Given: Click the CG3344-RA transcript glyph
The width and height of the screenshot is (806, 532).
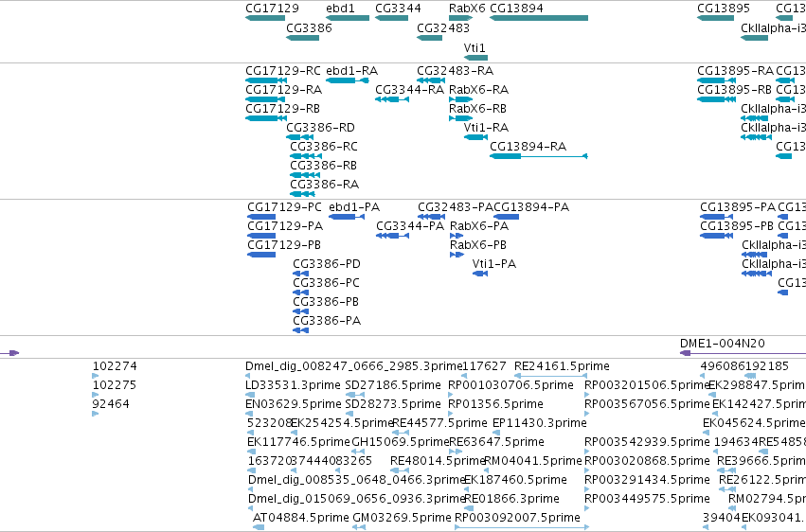Looking at the screenshot, I should [392, 99].
